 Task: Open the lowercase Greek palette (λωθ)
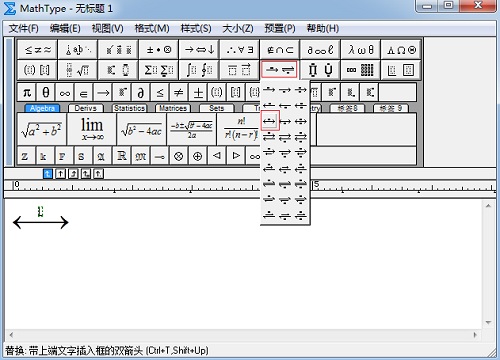click(361, 50)
